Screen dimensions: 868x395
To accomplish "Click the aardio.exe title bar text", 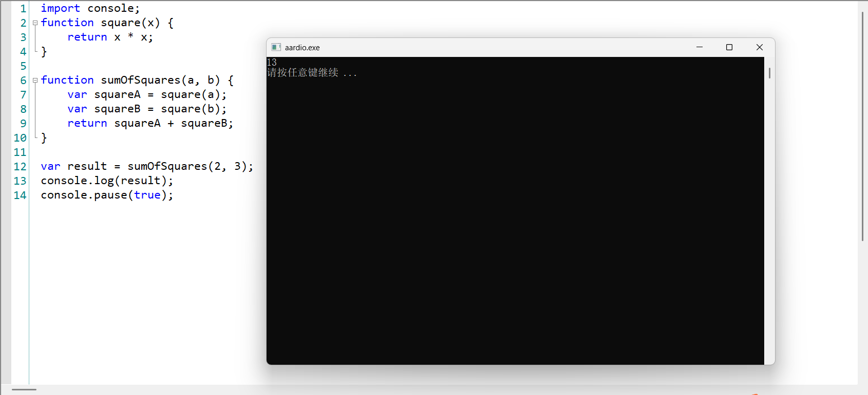I will point(302,48).
